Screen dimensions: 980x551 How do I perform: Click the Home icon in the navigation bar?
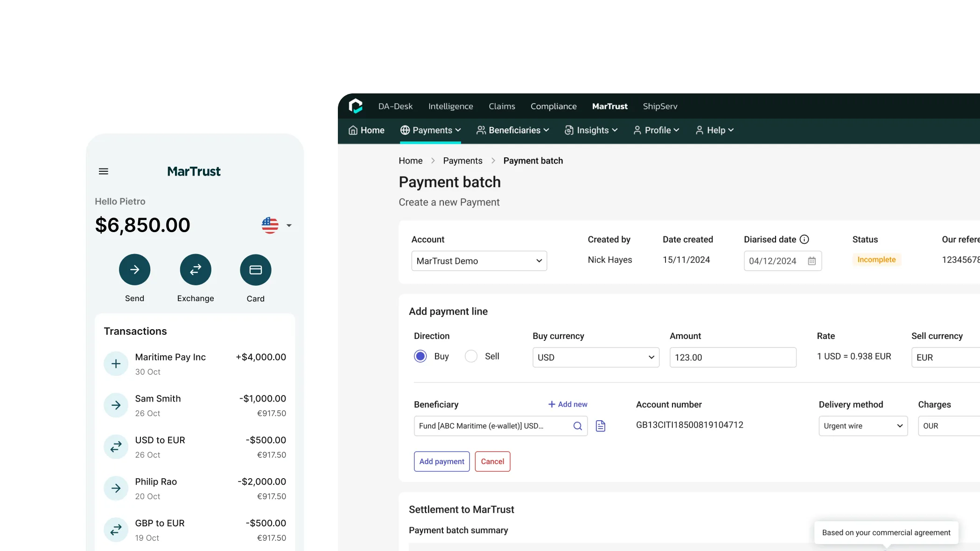[x=353, y=130]
